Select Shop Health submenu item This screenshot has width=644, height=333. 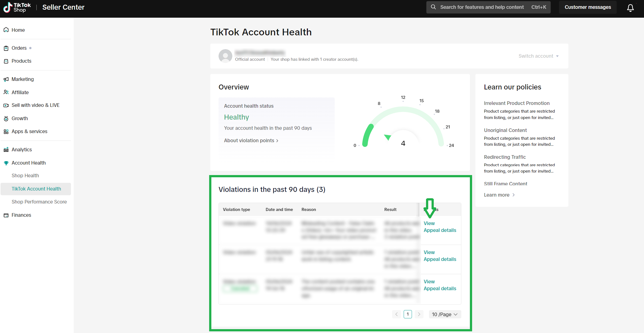(25, 176)
